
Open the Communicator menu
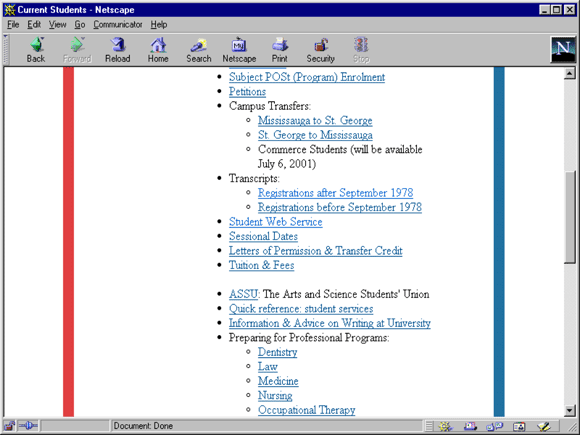[118, 24]
